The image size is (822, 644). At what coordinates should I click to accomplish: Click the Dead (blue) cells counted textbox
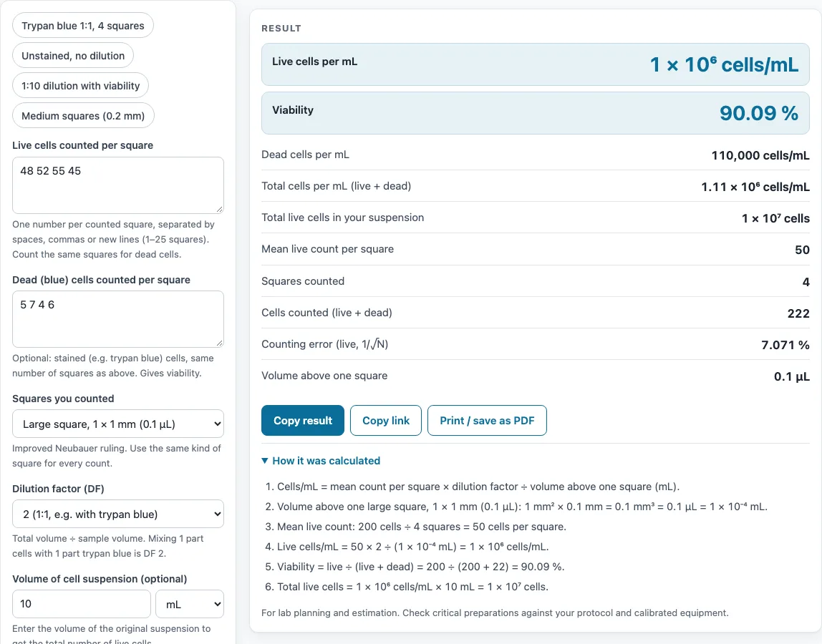(x=118, y=318)
